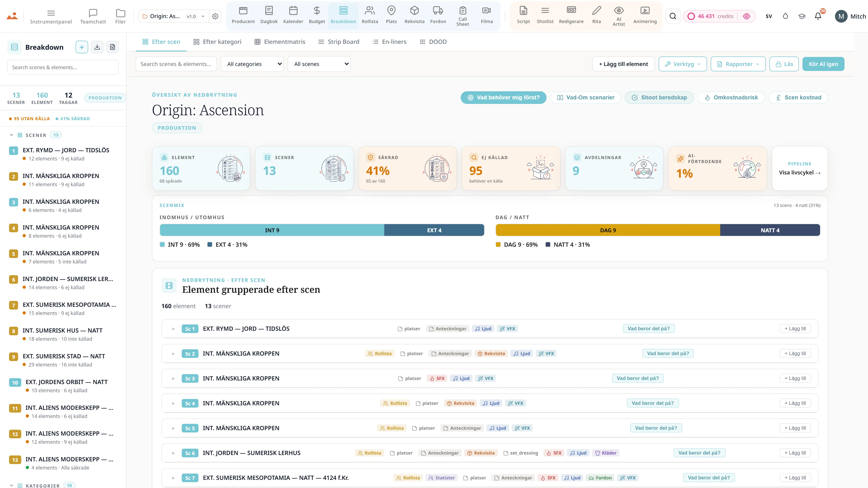Click the INT 9 bar segment
Viewport: 868px width, 488px height.
(x=272, y=230)
